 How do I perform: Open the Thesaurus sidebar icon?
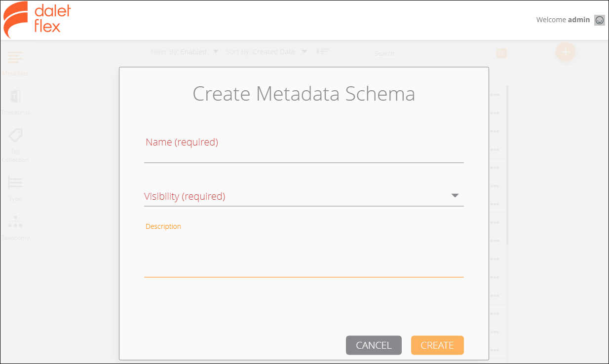coord(15,96)
